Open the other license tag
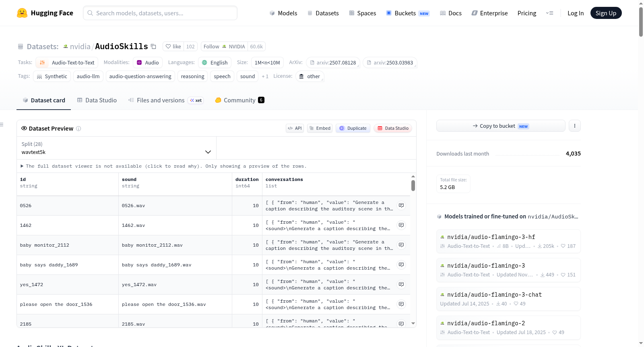The width and height of the screenshot is (644, 347). point(310,76)
